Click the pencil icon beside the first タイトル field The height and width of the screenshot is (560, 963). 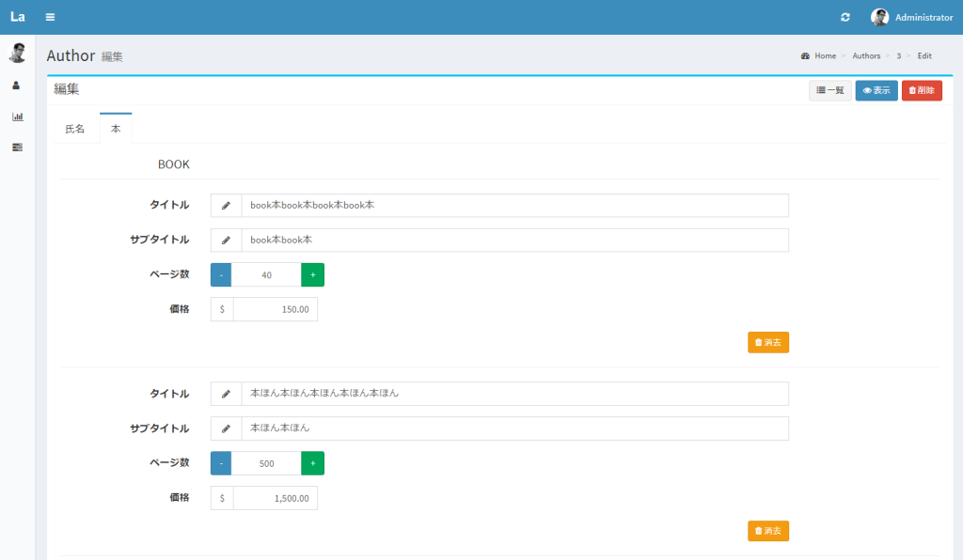pyautogui.click(x=225, y=205)
